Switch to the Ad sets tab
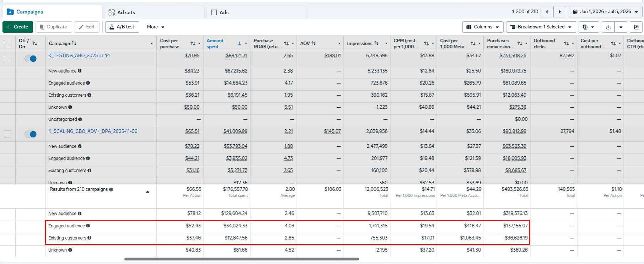Image resolution: width=644 pixels, height=264 pixels. pos(154,12)
